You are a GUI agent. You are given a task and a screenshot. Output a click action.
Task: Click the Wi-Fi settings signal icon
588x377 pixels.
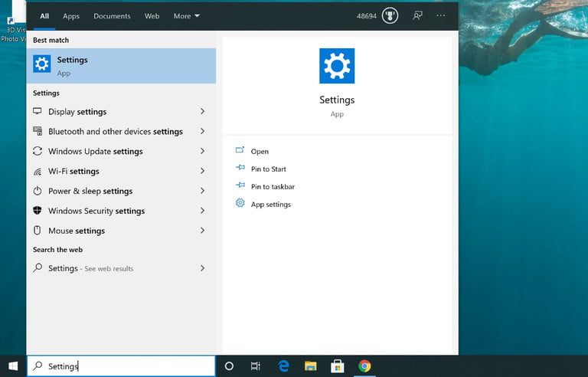tap(38, 171)
